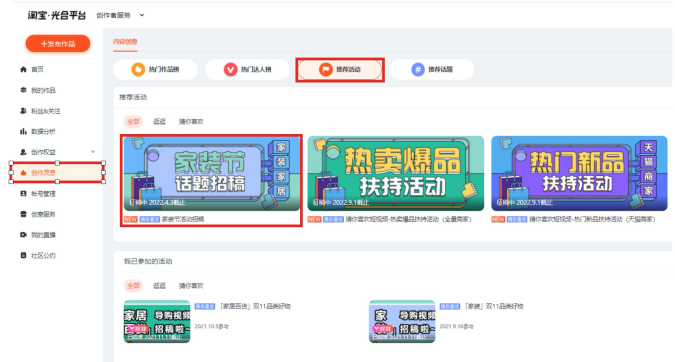Select the 热门达人榜 pill tab
This screenshot has height=362, width=675.
(248, 69)
